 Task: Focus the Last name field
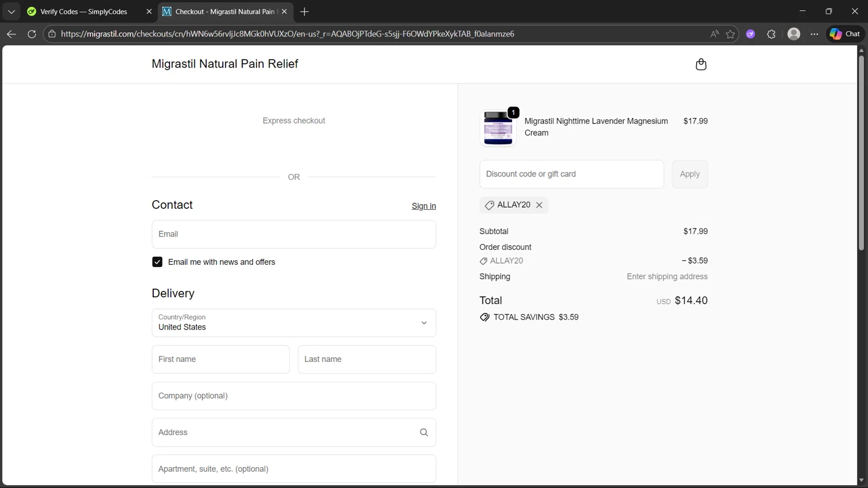367,359
